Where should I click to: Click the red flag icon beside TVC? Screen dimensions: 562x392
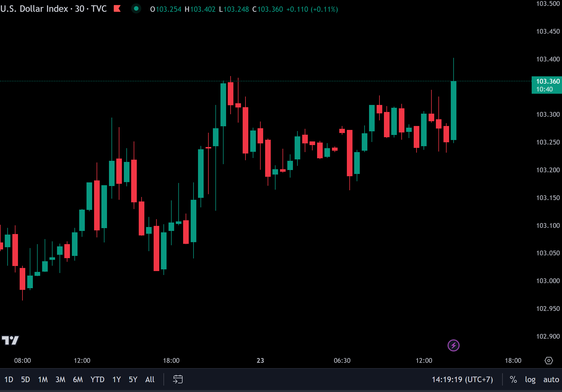coord(117,9)
